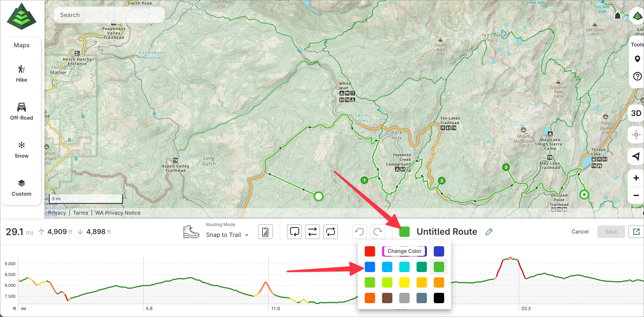Click the pencil icon to rename route
This screenshot has width=644, height=317.
point(489,232)
